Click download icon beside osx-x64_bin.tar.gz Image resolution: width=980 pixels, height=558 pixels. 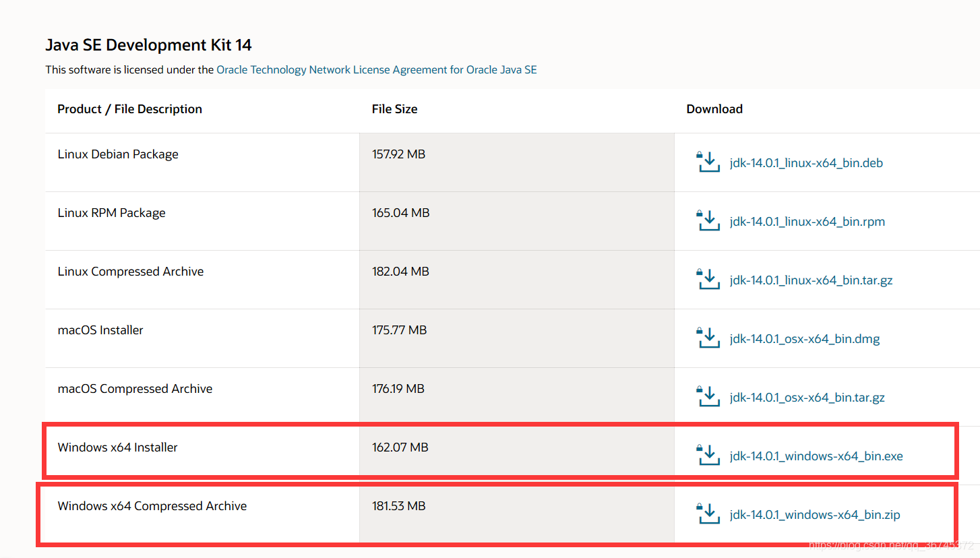[708, 397]
